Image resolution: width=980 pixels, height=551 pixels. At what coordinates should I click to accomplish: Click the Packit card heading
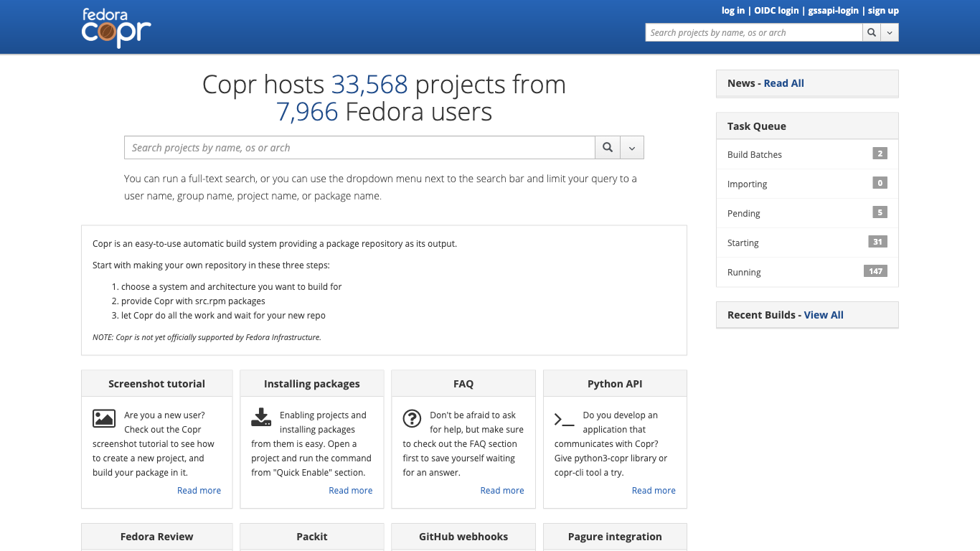click(x=312, y=537)
